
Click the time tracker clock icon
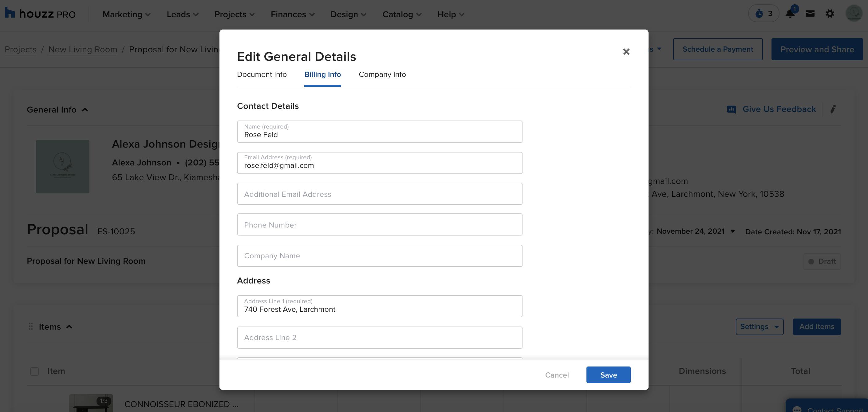click(x=760, y=14)
